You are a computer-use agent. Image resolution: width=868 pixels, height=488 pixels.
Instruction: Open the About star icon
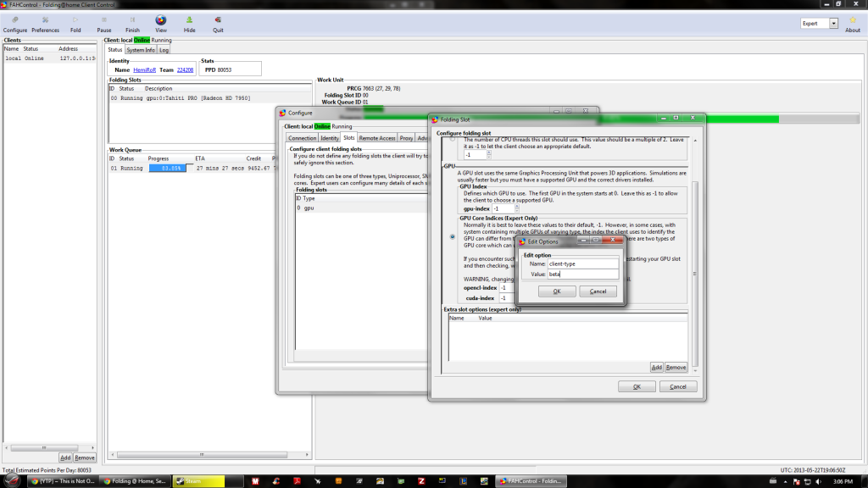tap(853, 25)
